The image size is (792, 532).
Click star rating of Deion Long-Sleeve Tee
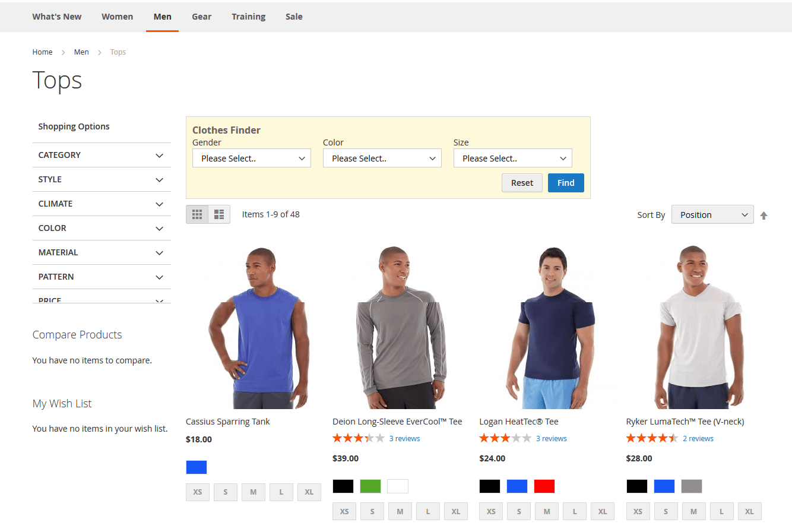click(x=358, y=439)
